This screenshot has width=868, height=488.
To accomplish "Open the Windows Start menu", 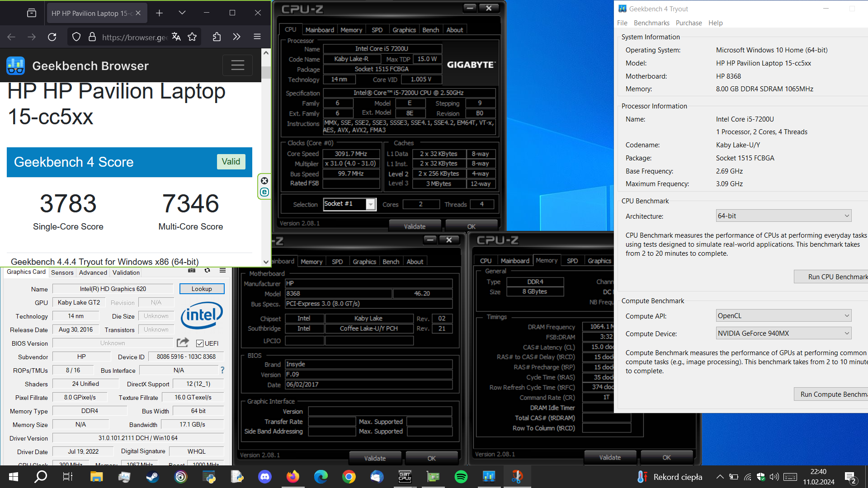I will pyautogui.click(x=13, y=477).
